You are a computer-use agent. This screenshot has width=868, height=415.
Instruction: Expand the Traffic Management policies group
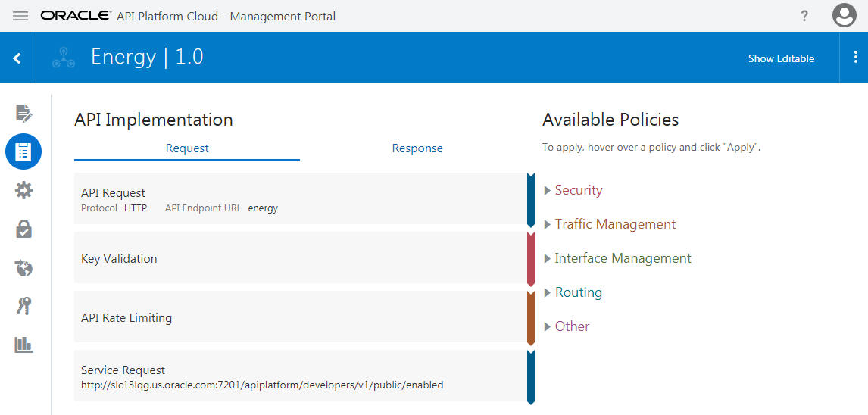pyautogui.click(x=610, y=224)
